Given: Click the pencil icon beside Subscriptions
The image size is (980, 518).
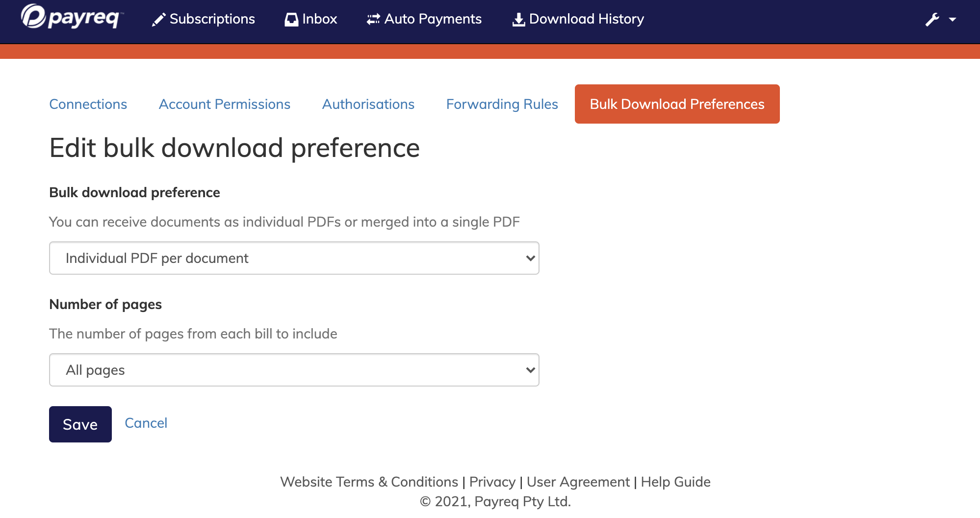Looking at the screenshot, I should click(x=158, y=19).
